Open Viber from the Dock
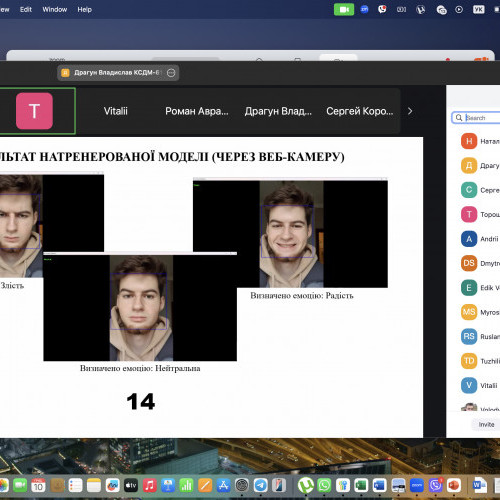 435,485
